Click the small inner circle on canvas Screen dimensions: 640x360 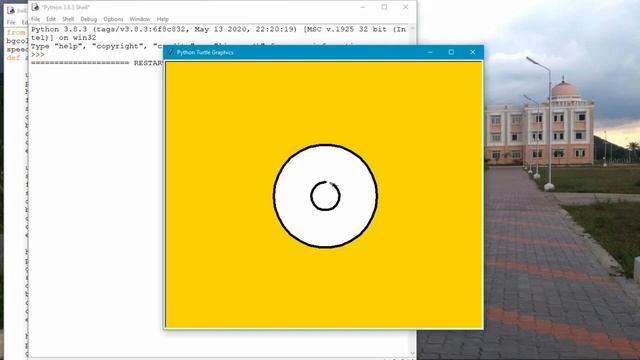(325, 196)
